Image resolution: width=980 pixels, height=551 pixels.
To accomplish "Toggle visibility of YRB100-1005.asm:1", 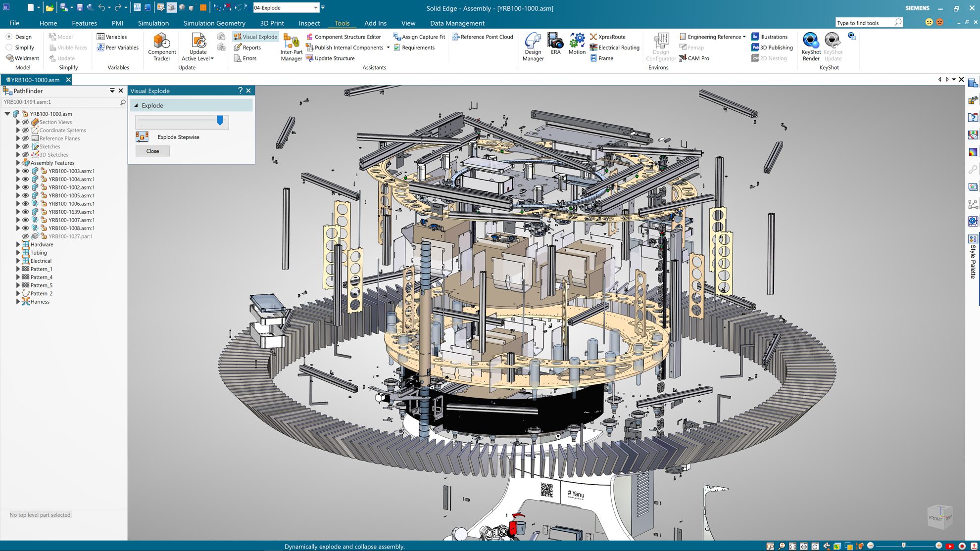I will coord(25,195).
